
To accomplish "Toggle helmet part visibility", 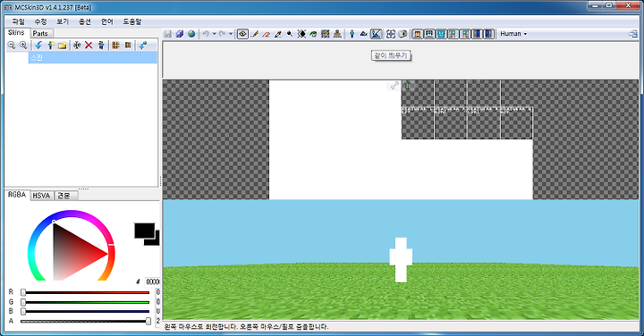I will point(429,34).
